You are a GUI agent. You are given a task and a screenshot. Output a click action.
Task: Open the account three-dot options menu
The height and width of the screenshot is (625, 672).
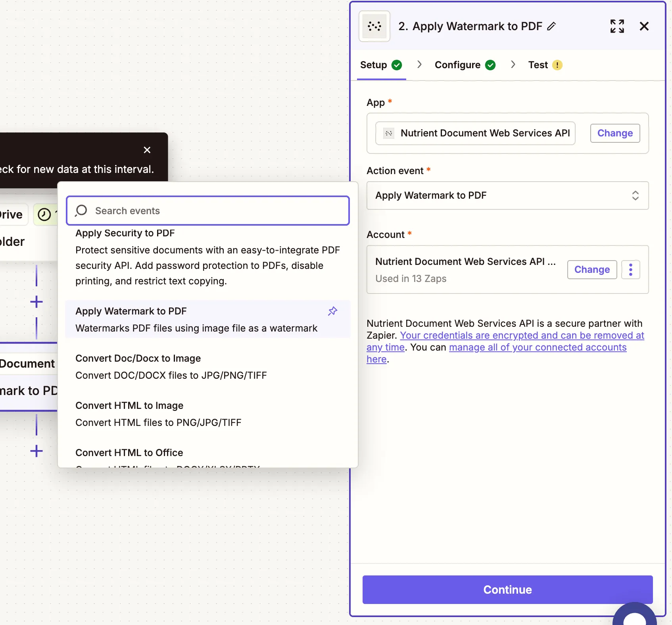click(x=630, y=270)
